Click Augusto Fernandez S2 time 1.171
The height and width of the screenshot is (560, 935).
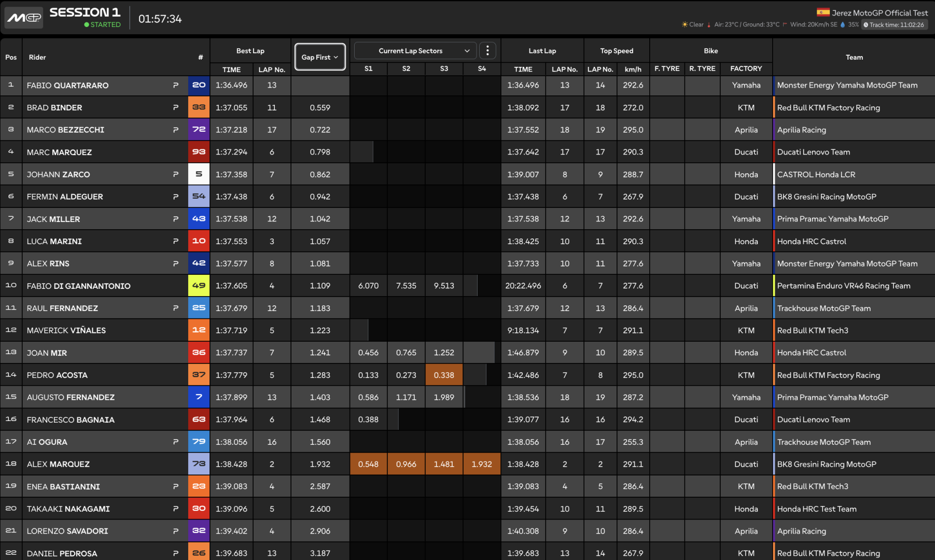[x=406, y=397]
